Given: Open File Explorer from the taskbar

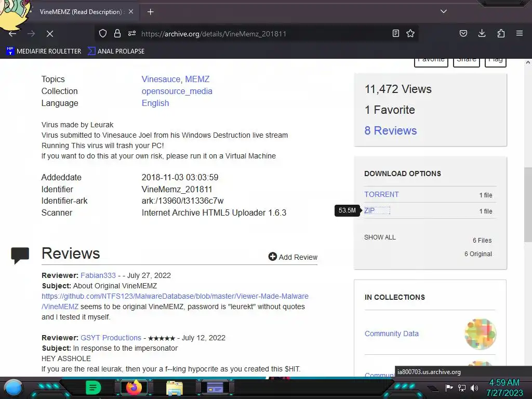Looking at the screenshot, I should (175, 388).
